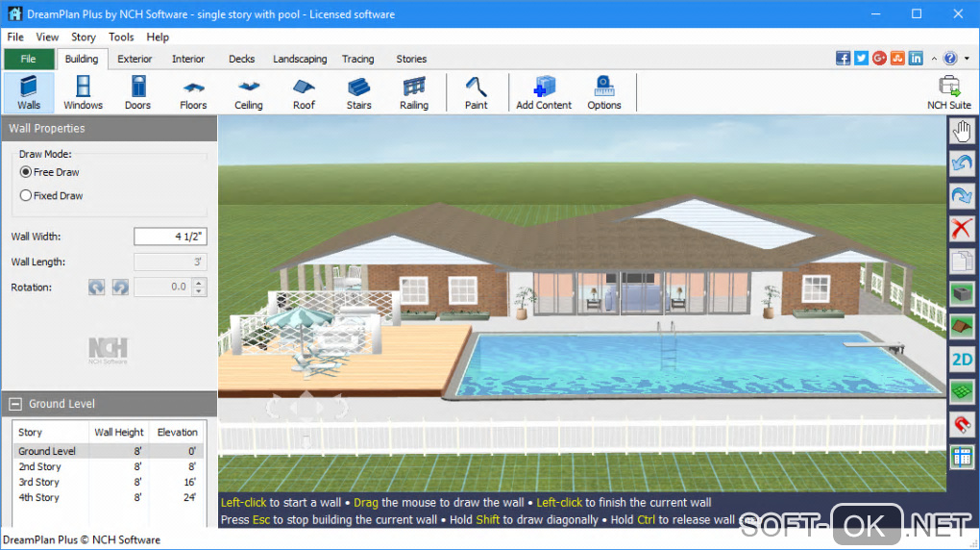
Task: Switch to the Building tab
Action: pyautogui.click(x=82, y=59)
